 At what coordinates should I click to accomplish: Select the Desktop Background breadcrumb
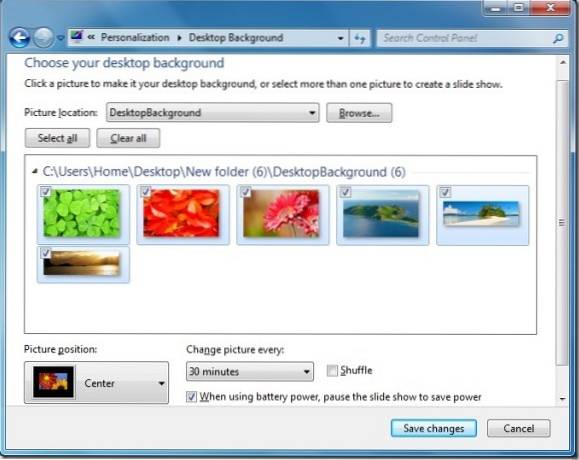[236, 38]
